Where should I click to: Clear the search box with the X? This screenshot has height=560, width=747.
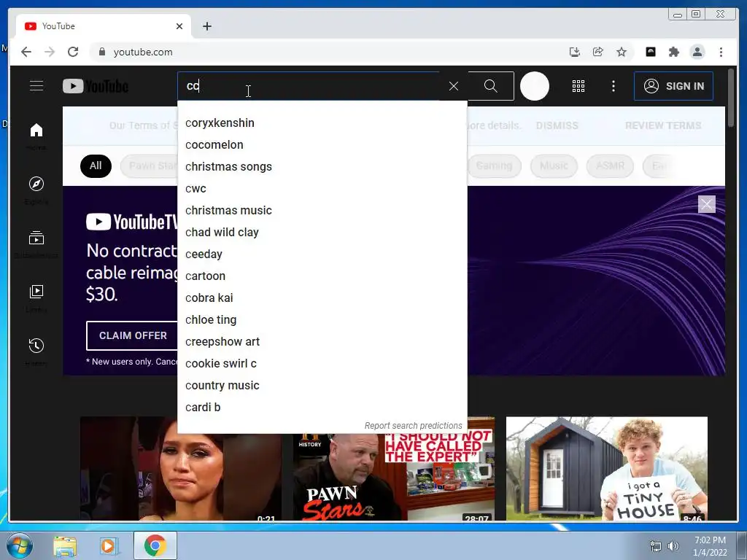(x=454, y=86)
